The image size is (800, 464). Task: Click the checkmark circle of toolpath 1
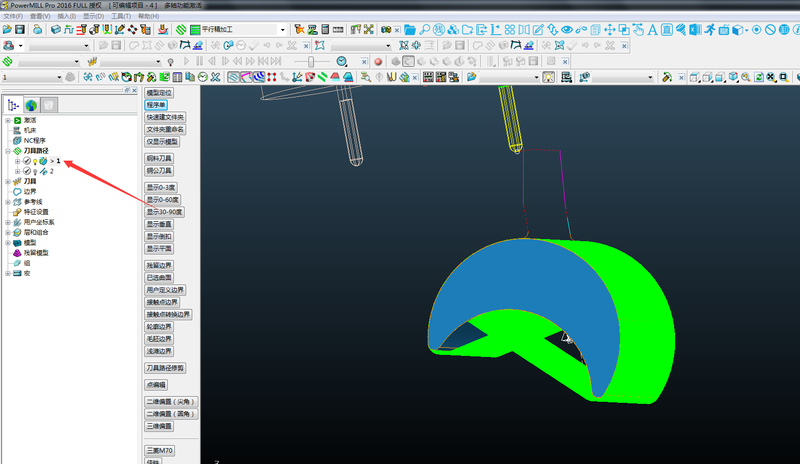27,161
